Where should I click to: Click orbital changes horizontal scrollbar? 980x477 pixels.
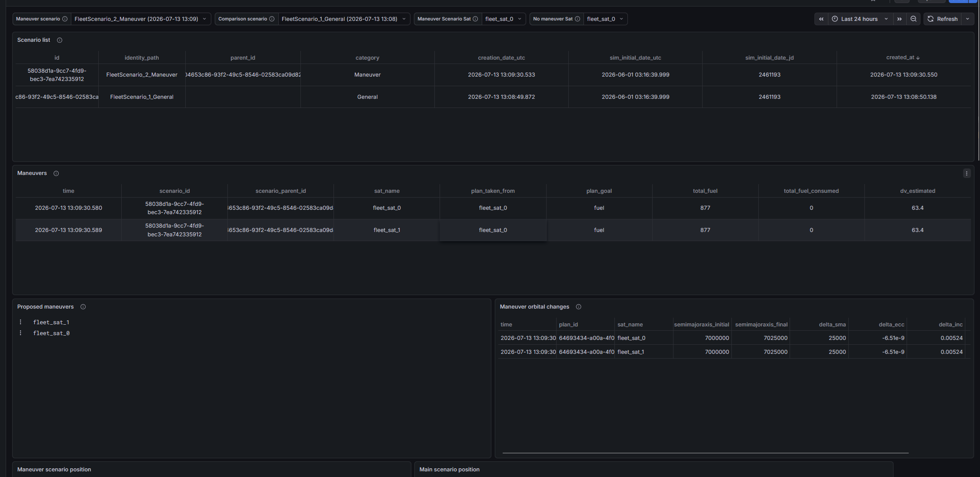(x=705, y=453)
